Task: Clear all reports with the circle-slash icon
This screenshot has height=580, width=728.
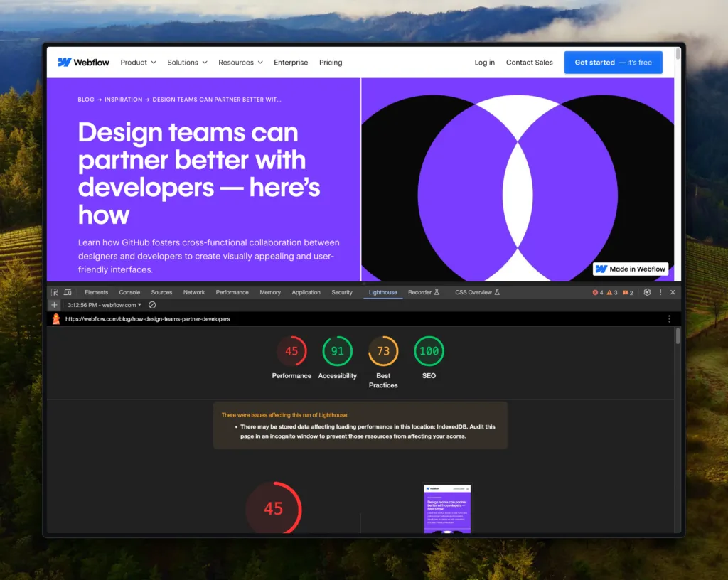Action: click(152, 305)
